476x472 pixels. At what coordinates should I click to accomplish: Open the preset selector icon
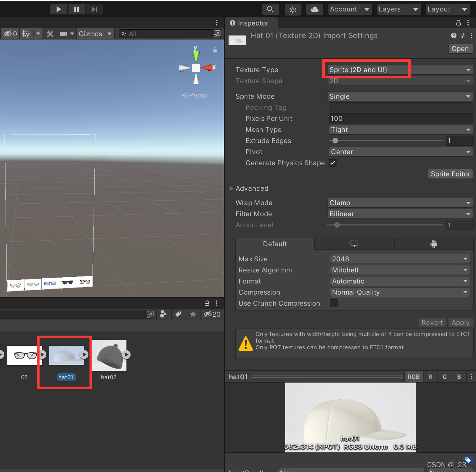click(x=463, y=35)
